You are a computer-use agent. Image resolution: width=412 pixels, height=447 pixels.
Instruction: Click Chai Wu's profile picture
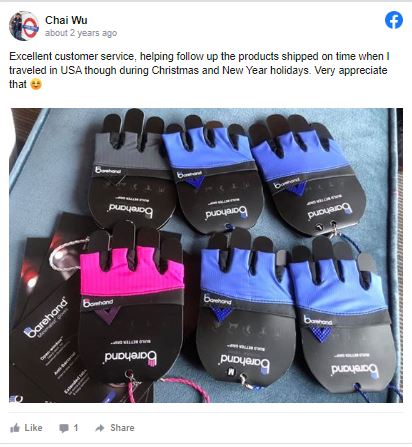[24, 26]
